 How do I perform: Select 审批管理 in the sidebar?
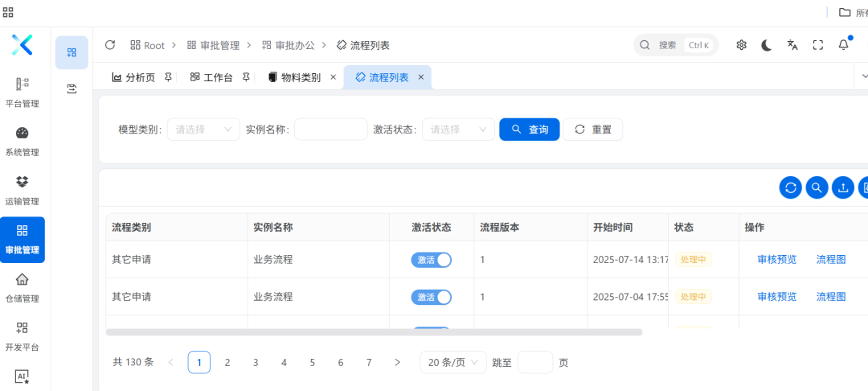(23, 239)
